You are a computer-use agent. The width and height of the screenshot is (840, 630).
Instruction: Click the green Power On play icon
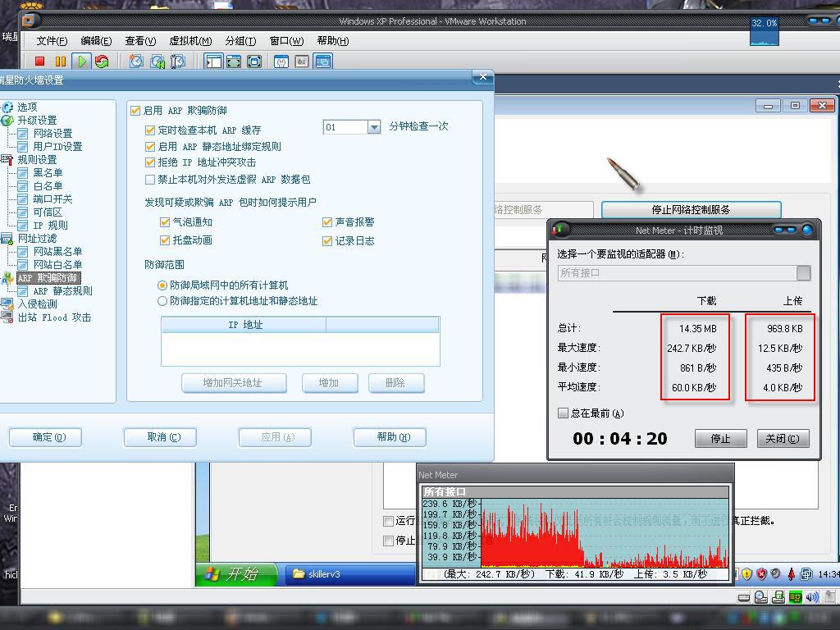(81, 61)
